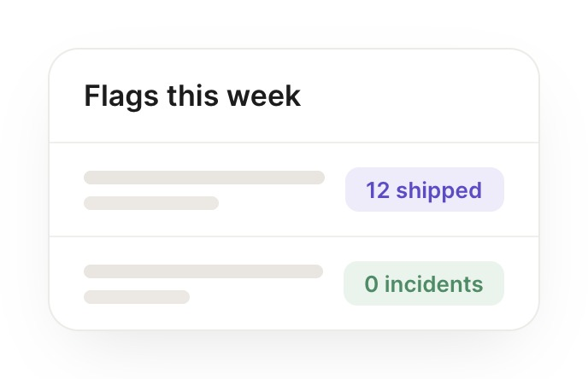The height and width of the screenshot is (379, 588).
Task: Click the word "week" in the title
Action: click(264, 96)
